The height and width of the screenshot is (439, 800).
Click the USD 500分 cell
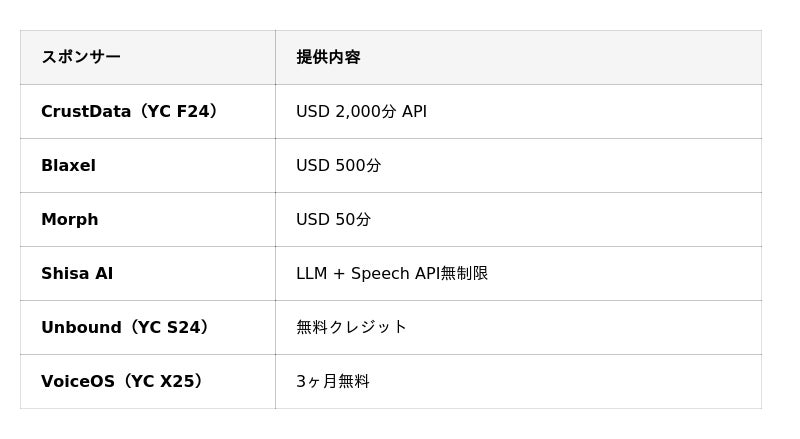tap(338, 166)
